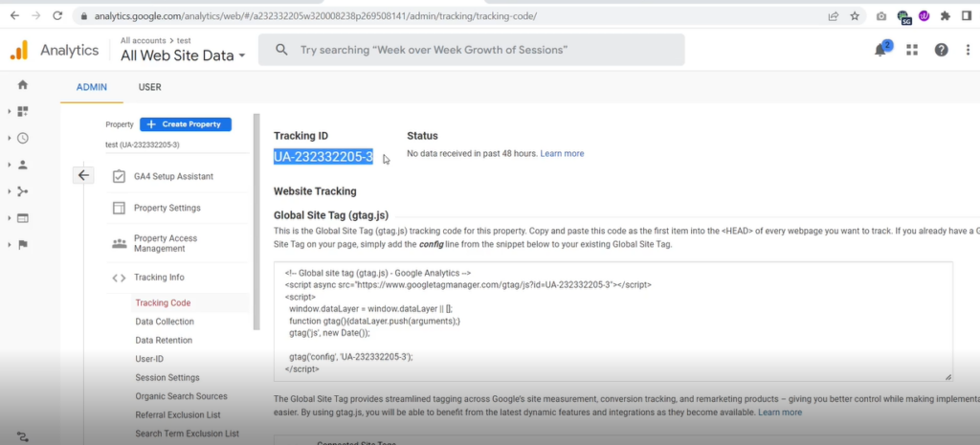
Task: Open Data Retention settings
Action: 164,341
